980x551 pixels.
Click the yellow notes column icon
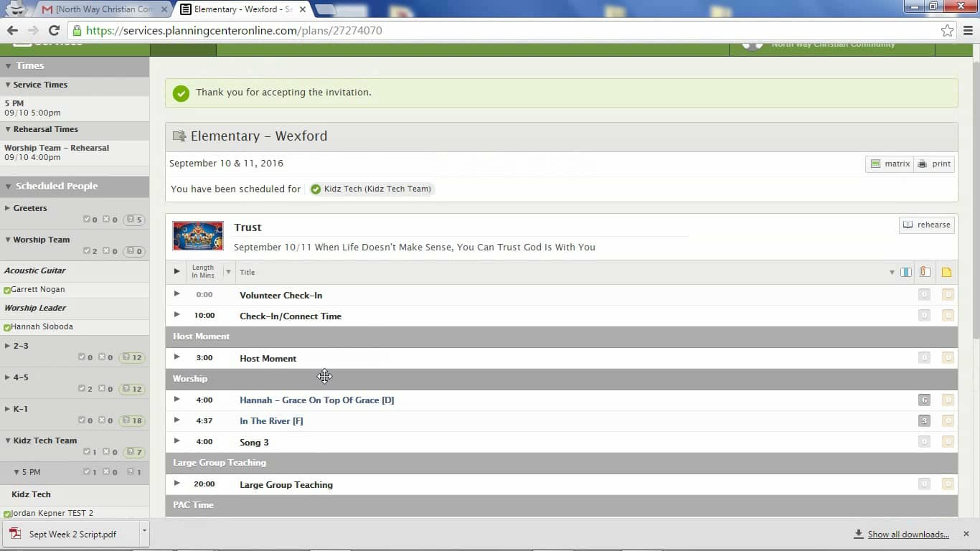946,272
